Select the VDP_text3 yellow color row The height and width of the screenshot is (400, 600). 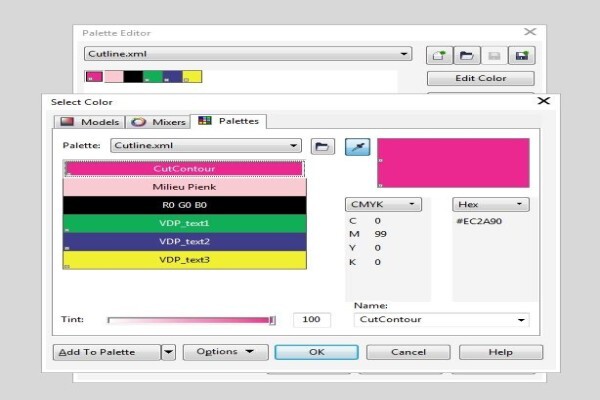pyautogui.click(x=184, y=260)
